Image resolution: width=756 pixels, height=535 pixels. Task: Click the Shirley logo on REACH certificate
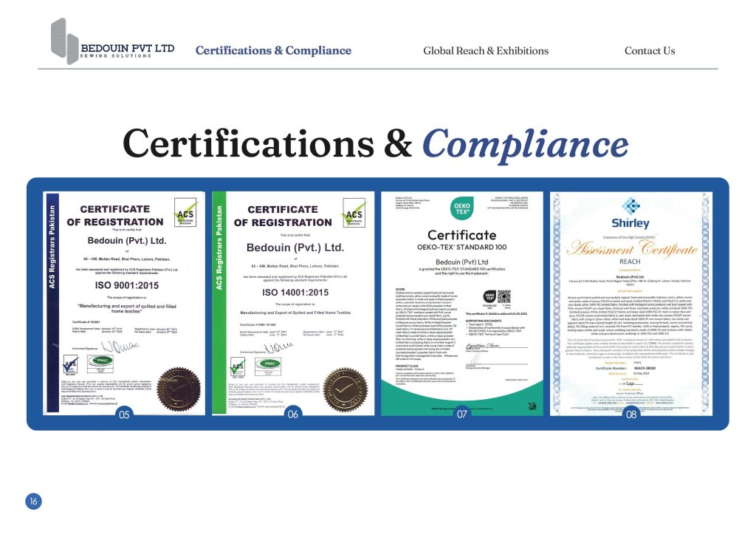[x=630, y=219]
